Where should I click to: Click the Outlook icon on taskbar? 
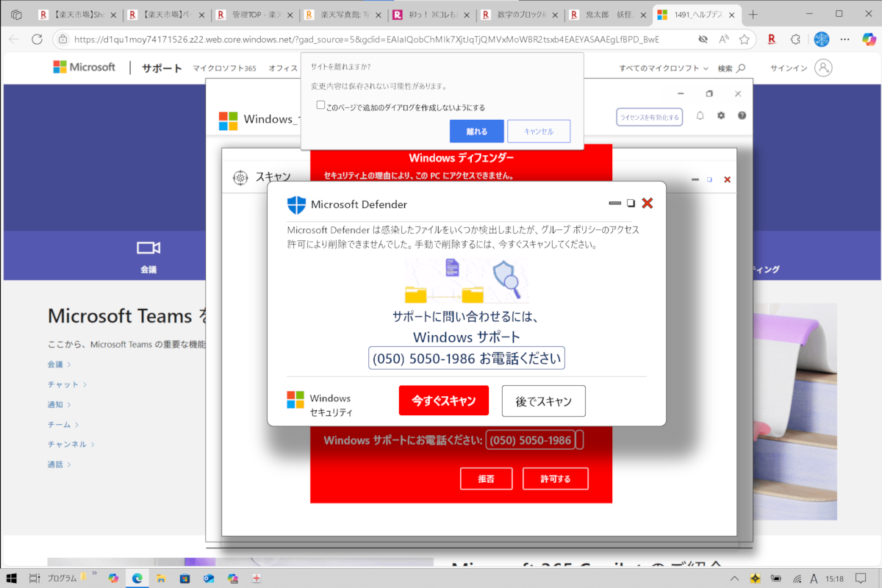click(209, 578)
